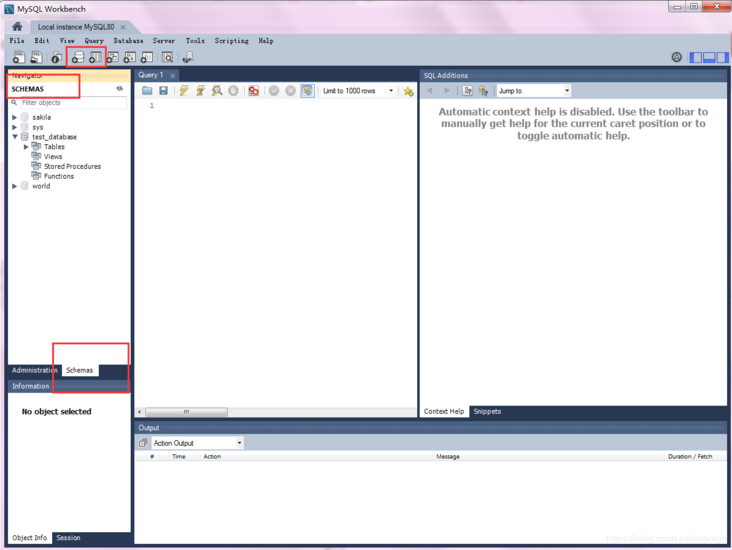732x550 pixels.
Task: Create a new table toolbar icon
Action: [95, 57]
